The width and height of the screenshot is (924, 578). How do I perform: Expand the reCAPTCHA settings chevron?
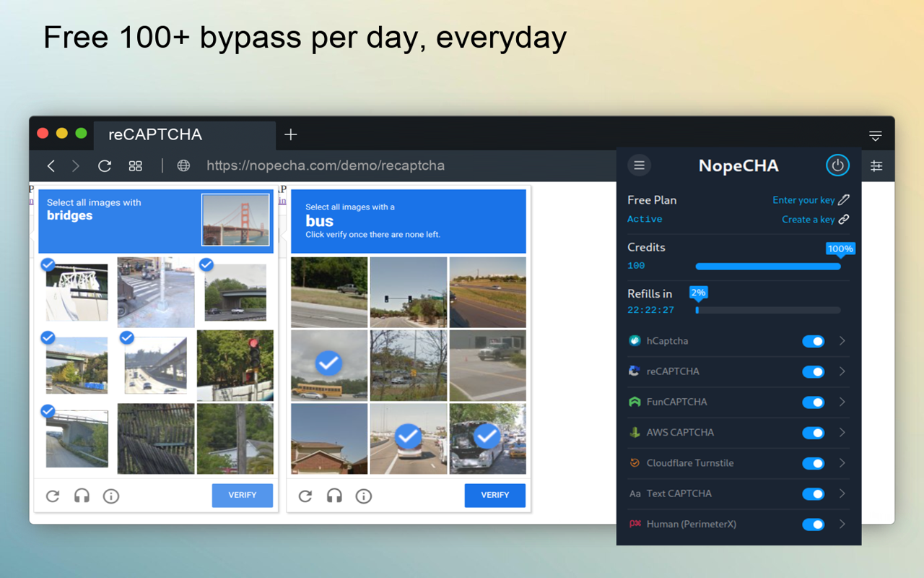point(842,371)
